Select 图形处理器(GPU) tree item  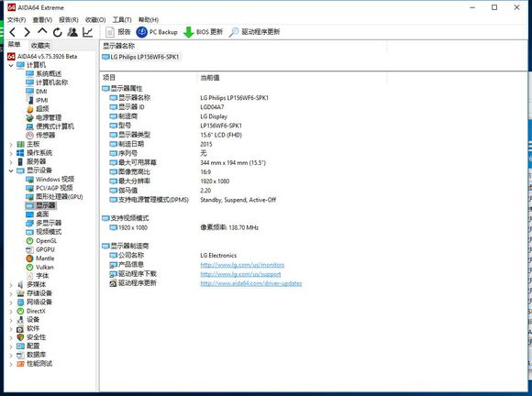click(54, 197)
